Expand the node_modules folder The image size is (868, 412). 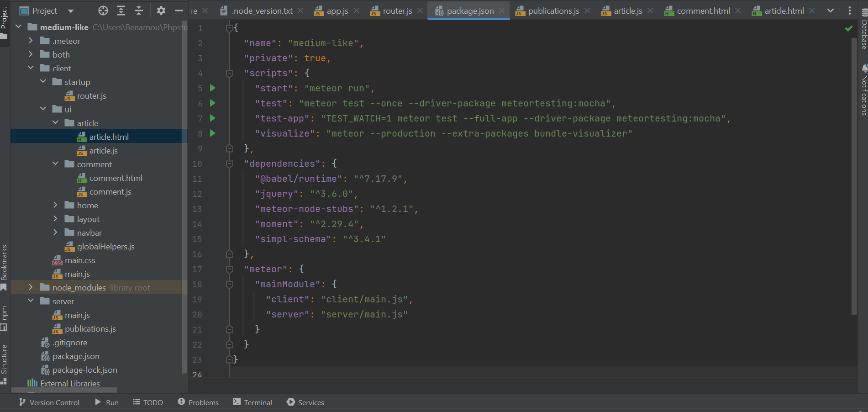31,287
